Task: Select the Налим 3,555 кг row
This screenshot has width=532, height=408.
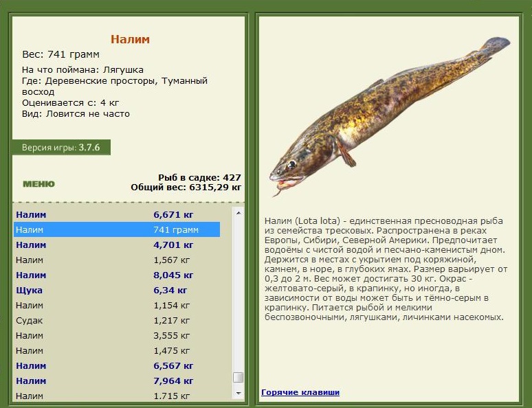Action: (117, 335)
